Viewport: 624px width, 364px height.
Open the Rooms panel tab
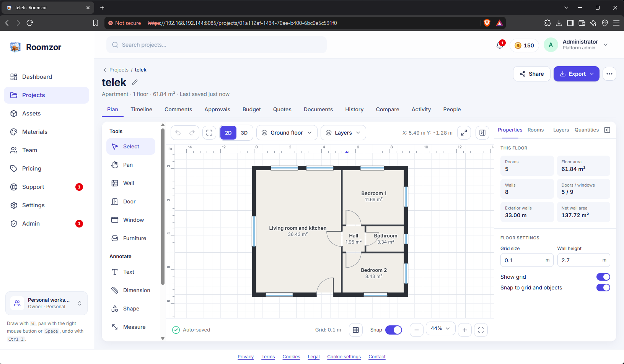click(x=536, y=130)
